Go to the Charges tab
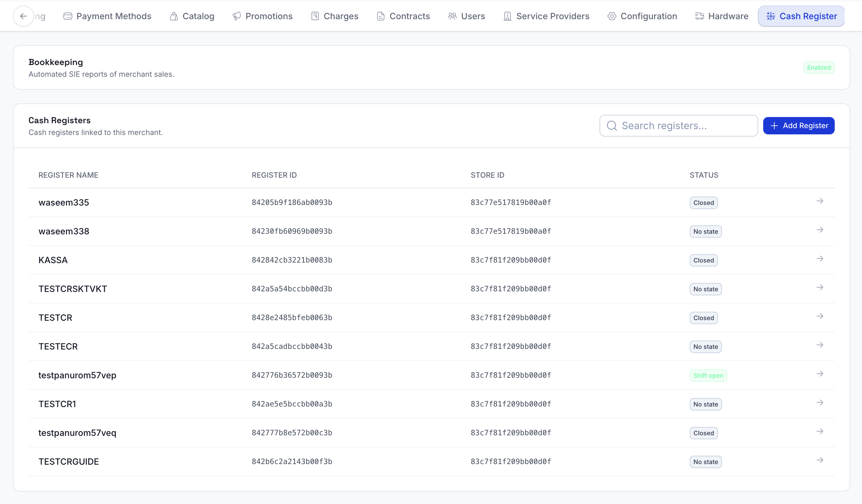The image size is (862, 504). coord(335,16)
